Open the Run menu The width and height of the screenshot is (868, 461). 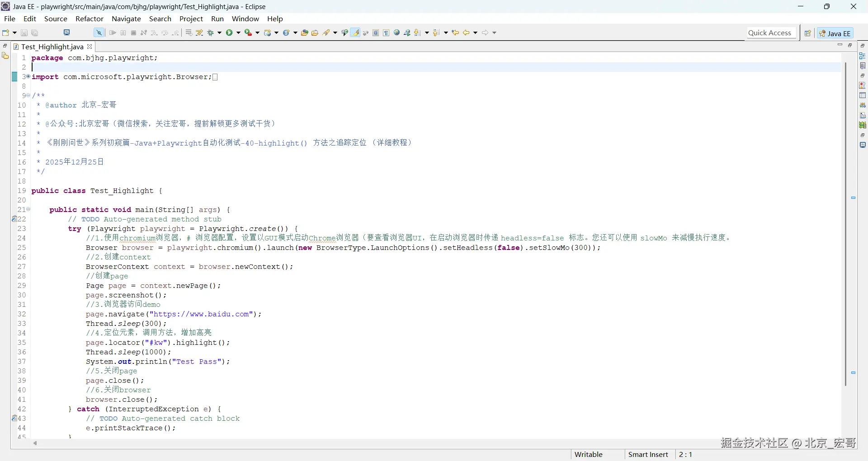(217, 19)
